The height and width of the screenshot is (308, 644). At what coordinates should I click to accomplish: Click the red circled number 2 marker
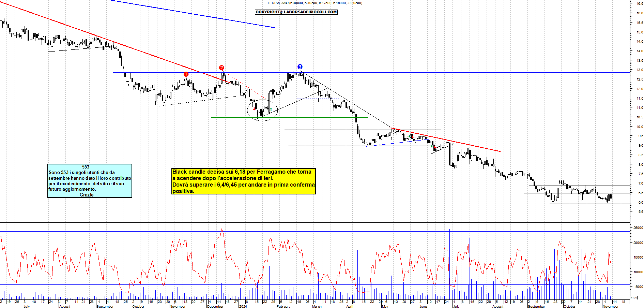(x=221, y=68)
